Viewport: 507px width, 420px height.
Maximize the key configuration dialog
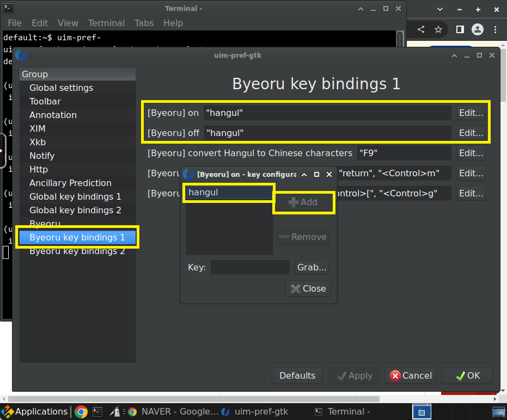click(x=316, y=175)
